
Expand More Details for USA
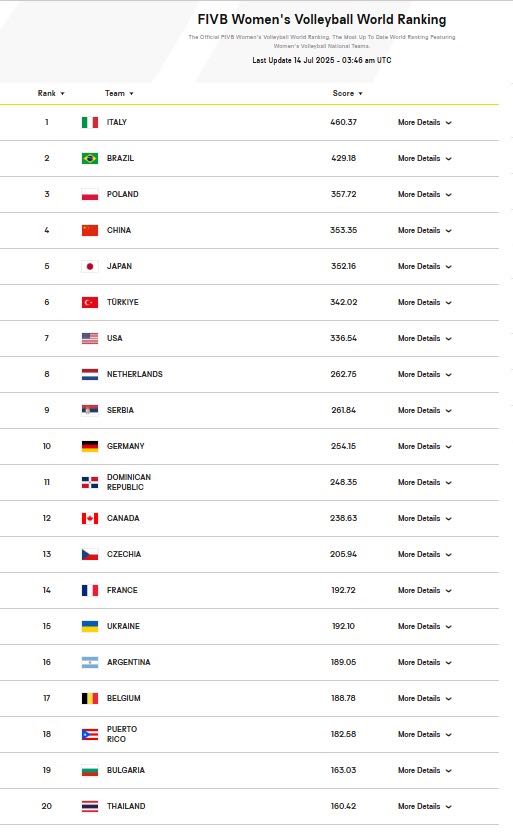point(424,338)
